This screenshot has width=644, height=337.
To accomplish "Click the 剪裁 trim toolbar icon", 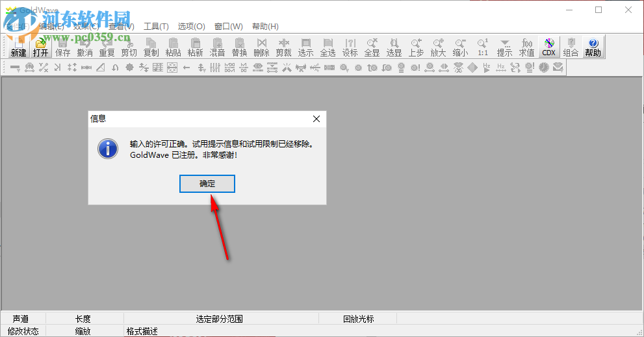I will 284,47.
